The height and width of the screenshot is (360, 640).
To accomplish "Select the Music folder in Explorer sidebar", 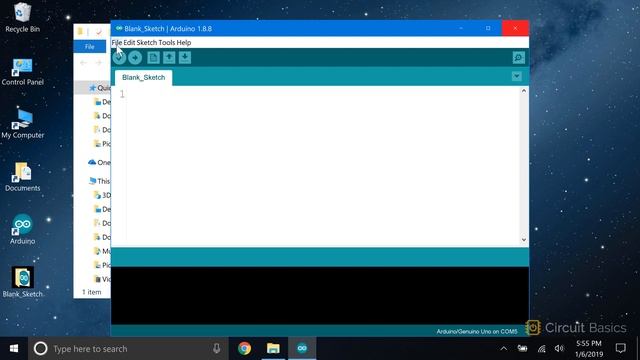I will 102,251.
